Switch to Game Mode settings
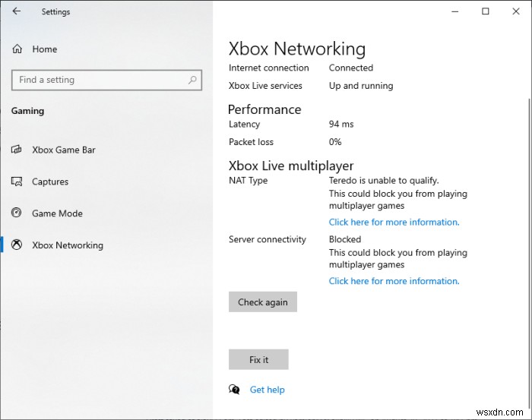The image size is (532, 420). click(x=57, y=213)
